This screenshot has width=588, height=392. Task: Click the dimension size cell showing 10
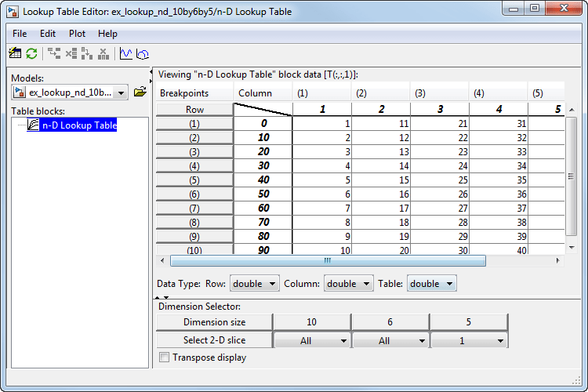(312, 322)
